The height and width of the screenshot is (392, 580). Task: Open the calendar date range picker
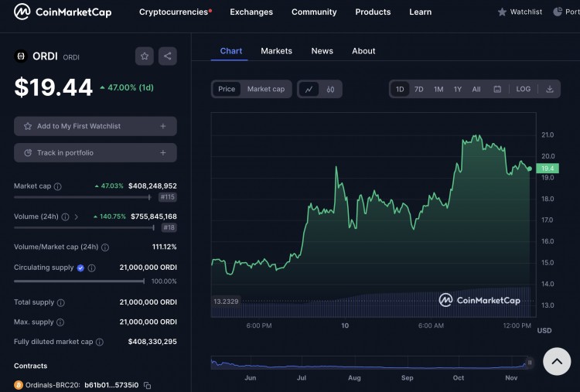tap(497, 89)
